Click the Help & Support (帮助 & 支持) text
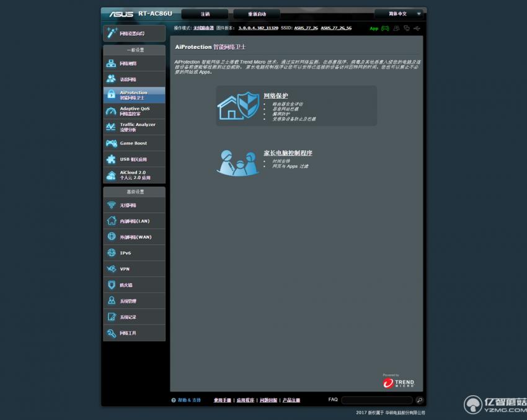This screenshot has width=527, height=420. 189,400
